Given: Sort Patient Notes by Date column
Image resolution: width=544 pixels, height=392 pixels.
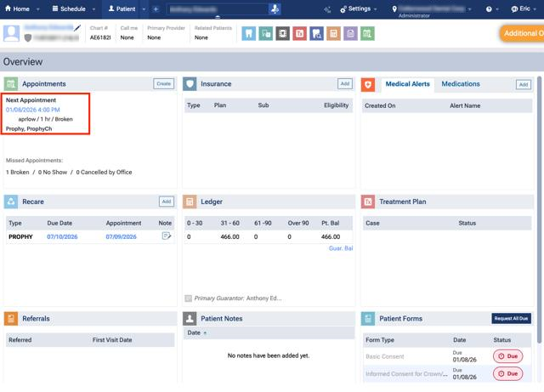Looking at the screenshot, I should pos(195,332).
